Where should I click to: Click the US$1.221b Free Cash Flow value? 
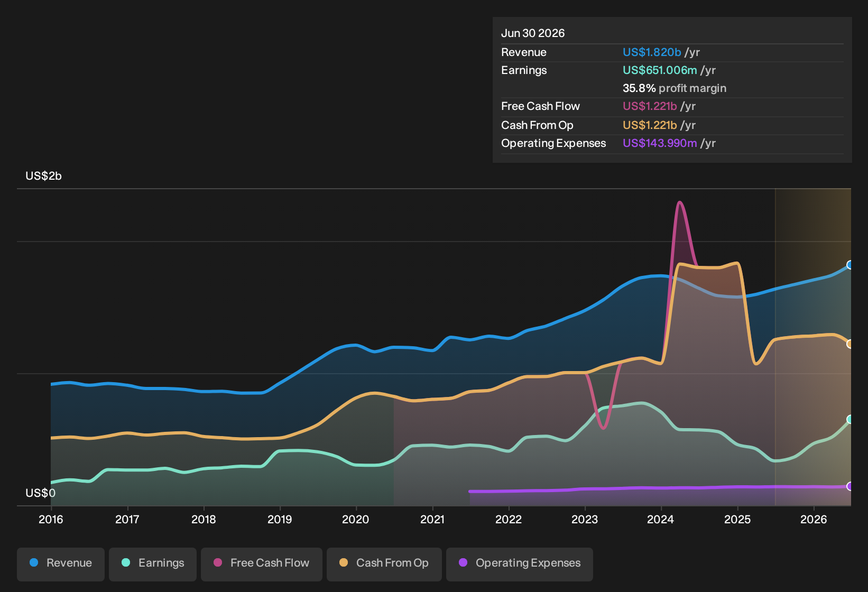point(650,106)
